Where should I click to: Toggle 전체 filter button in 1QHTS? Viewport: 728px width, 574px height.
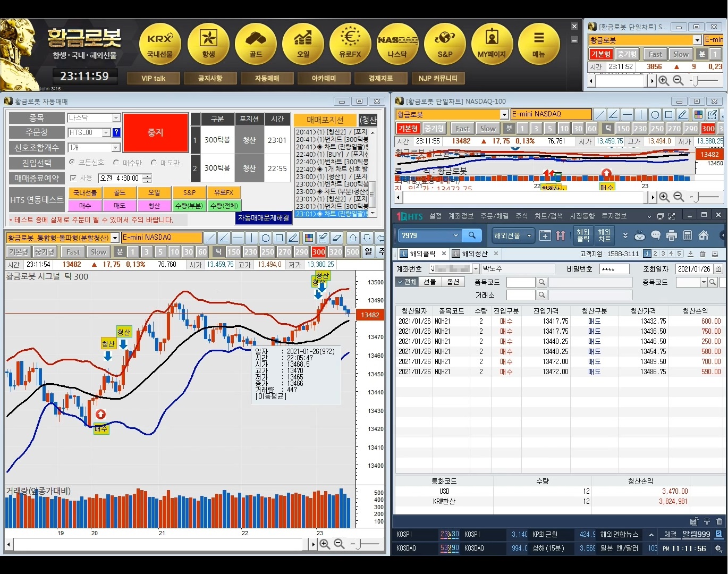click(407, 282)
